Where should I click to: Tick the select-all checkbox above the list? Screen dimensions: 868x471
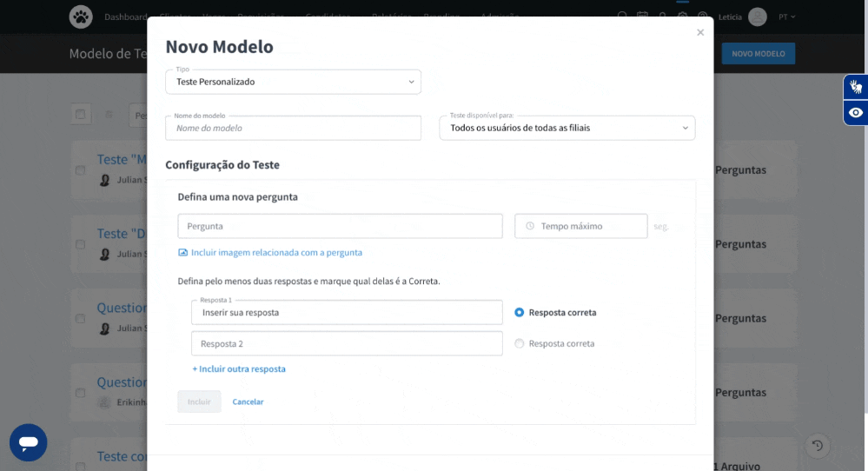(81, 114)
